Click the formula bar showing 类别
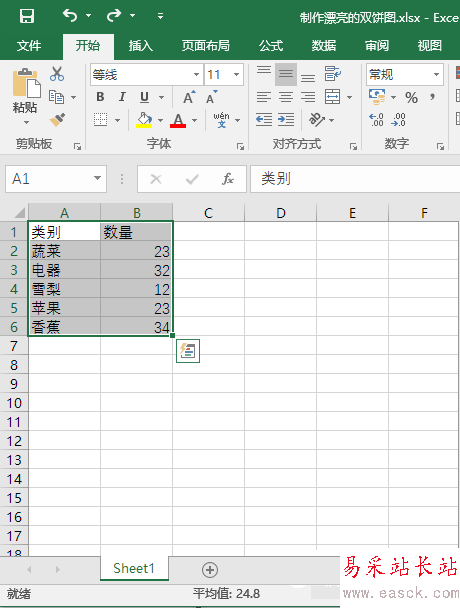Image resolution: width=460 pixels, height=608 pixels. [355, 179]
